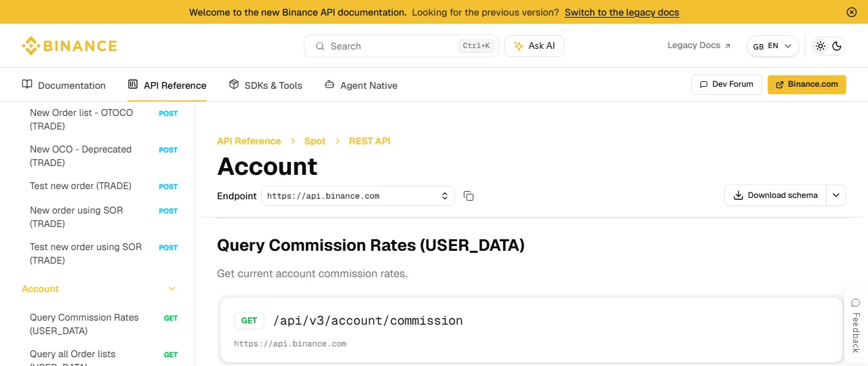Click the Account sidebar section heading
Screen dimensions: 868x366
(x=40, y=289)
